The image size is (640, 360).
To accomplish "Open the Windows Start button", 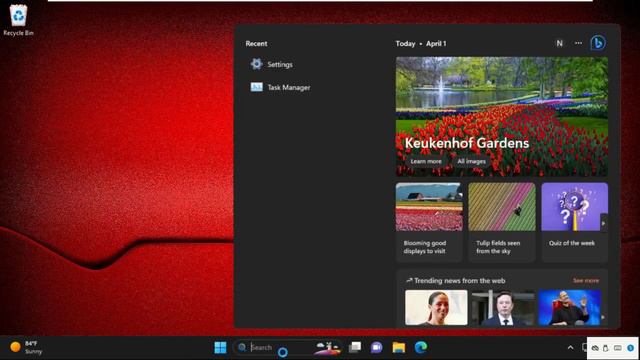I will 220,347.
